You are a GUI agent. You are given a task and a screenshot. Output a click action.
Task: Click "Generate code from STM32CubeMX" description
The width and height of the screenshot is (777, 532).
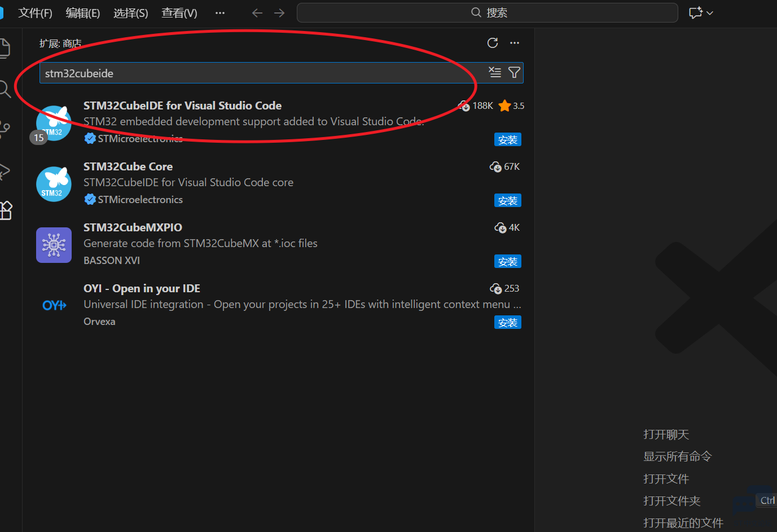(200, 243)
